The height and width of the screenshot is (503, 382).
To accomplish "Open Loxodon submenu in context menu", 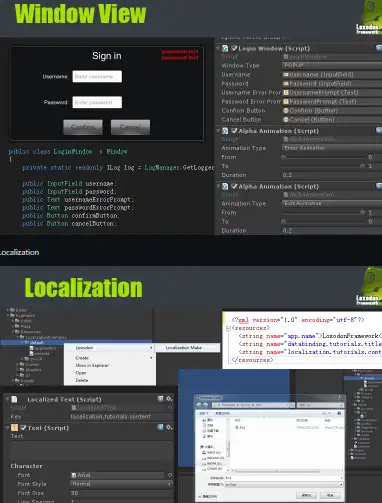I will coord(110,348).
